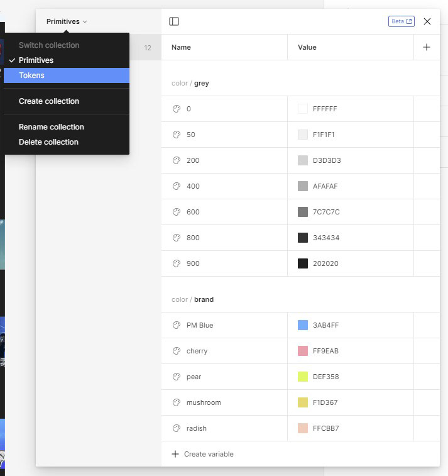Click the plus icon to add a mode column

coord(427,47)
